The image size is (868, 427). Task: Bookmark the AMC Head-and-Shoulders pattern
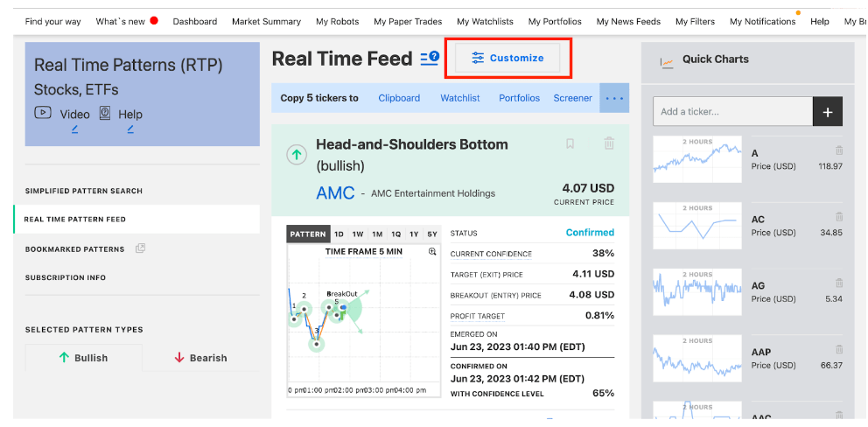(x=570, y=144)
